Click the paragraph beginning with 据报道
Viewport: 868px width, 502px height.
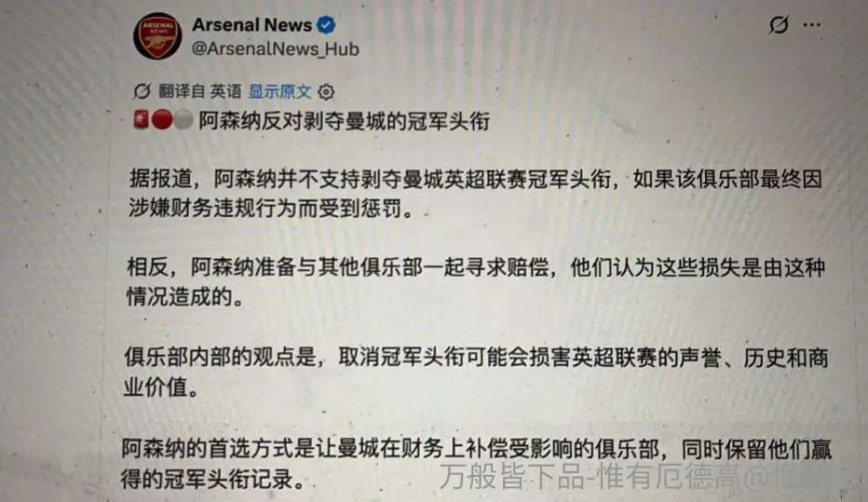click(475, 194)
